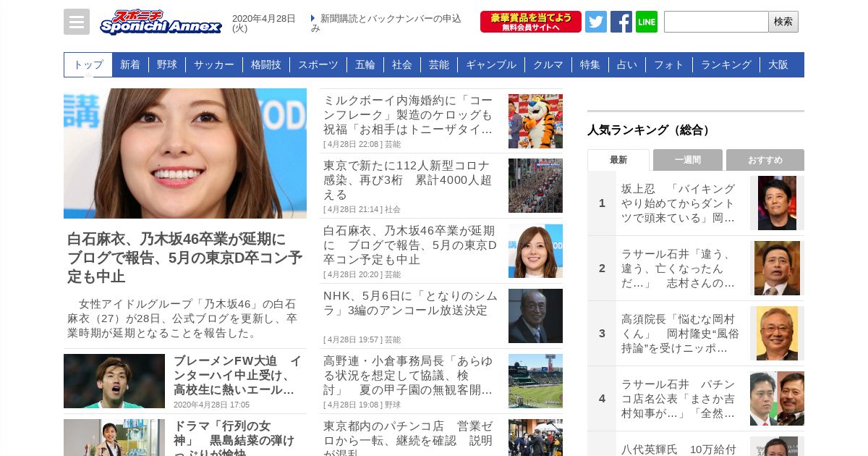868x456 pixels.
Task: Open headline 白石麻衣、乃木坂46卒業が延期に below main photo
Action: [185, 258]
